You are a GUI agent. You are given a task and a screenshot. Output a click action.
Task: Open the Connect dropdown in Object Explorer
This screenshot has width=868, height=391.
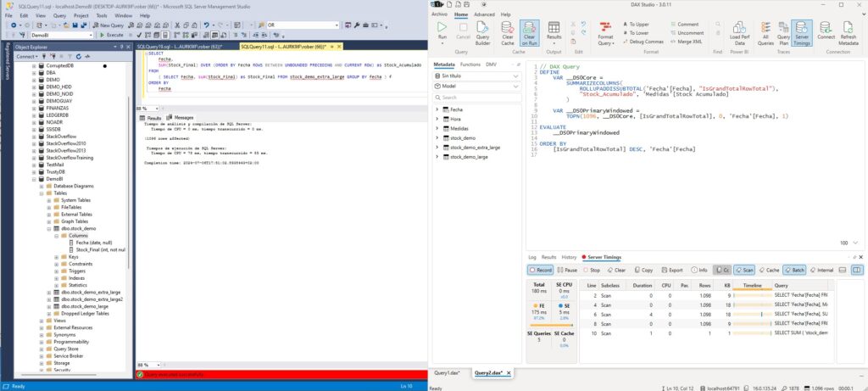(x=27, y=57)
